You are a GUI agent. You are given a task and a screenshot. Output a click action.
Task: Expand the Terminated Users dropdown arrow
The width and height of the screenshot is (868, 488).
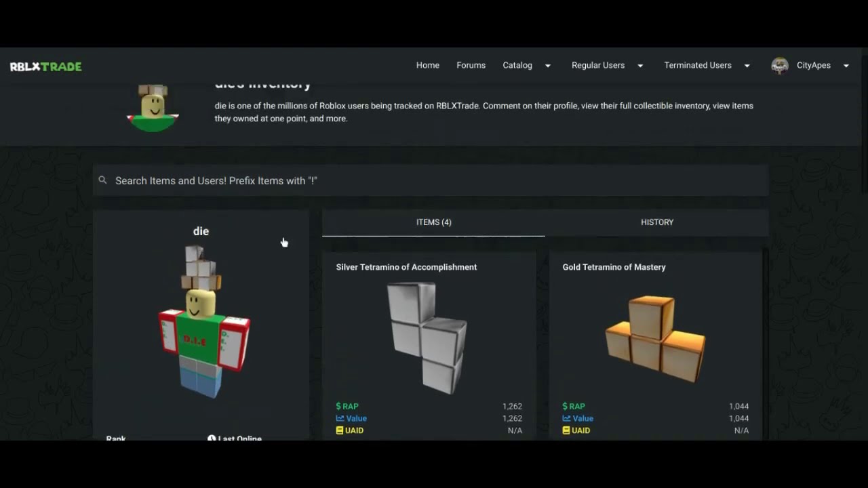point(747,66)
